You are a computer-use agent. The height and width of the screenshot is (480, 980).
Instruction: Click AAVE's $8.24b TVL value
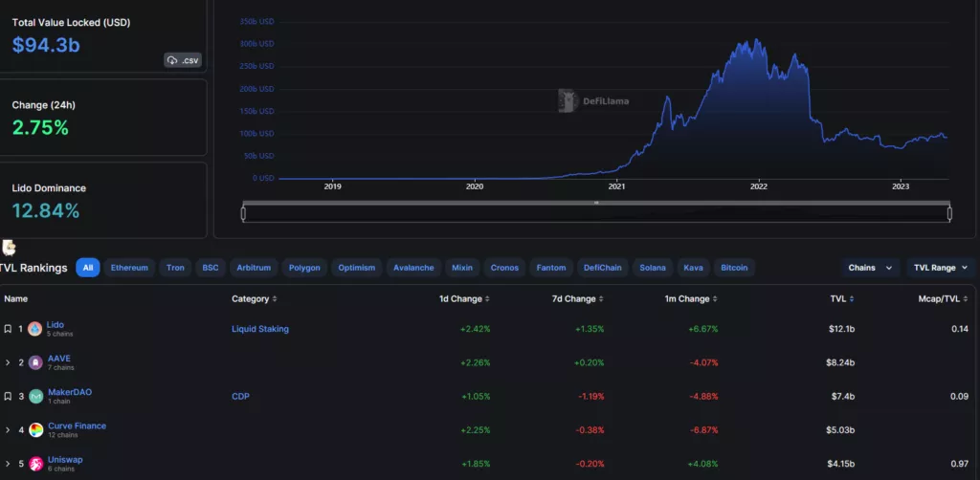(x=840, y=362)
